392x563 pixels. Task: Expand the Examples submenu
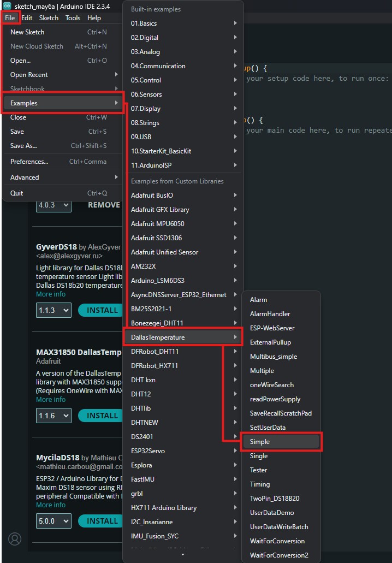tap(63, 103)
